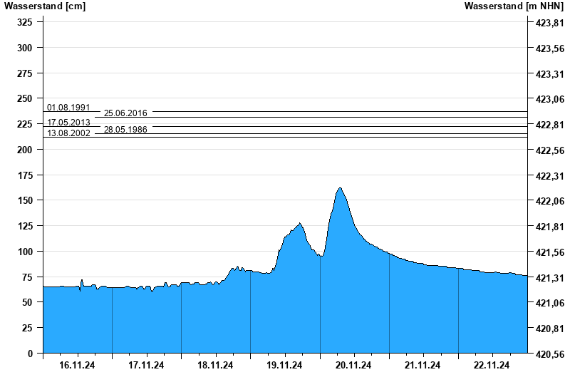
Task: Click the 22.11.24 date label
Action: tap(492, 365)
